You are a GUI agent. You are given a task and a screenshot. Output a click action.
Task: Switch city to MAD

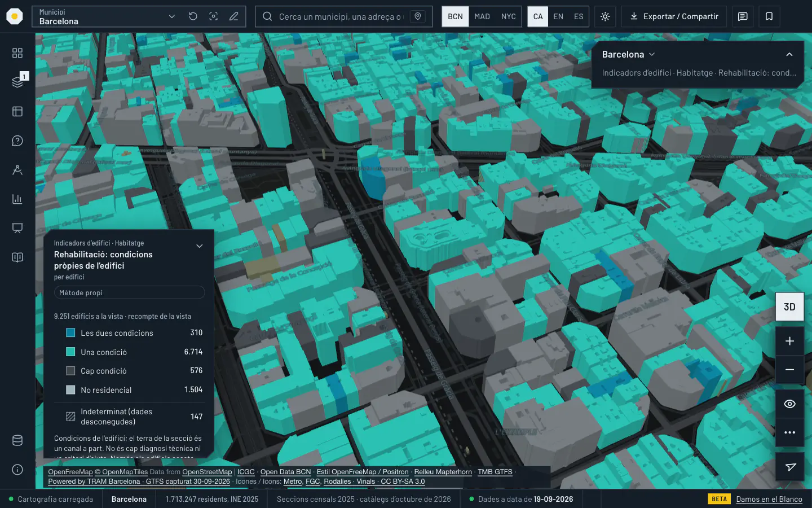[482, 16]
